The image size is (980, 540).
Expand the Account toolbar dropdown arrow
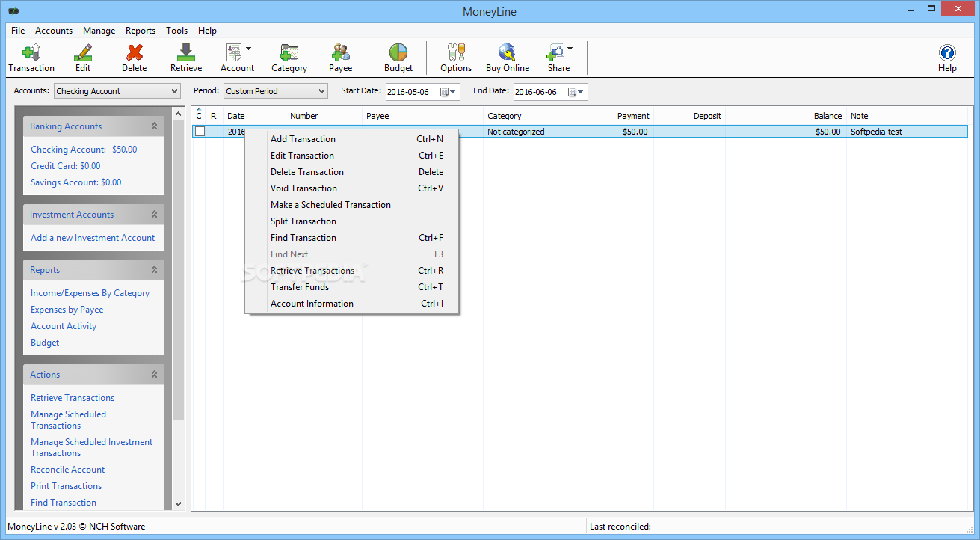tap(249, 49)
